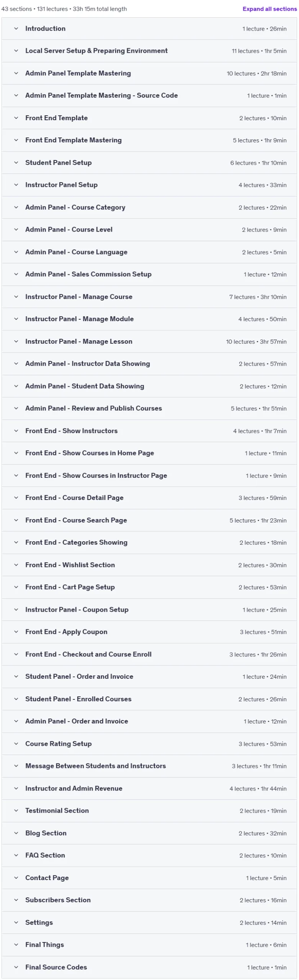Click chevron icon of Instructor Panel - Manage Lesson
This screenshot has width=299, height=980.
(x=16, y=341)
